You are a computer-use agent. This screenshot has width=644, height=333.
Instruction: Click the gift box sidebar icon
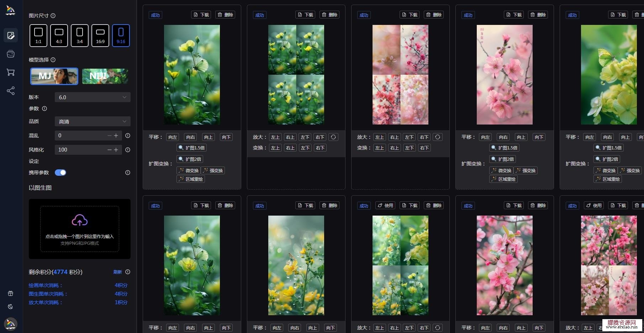(x=11, y=294)
